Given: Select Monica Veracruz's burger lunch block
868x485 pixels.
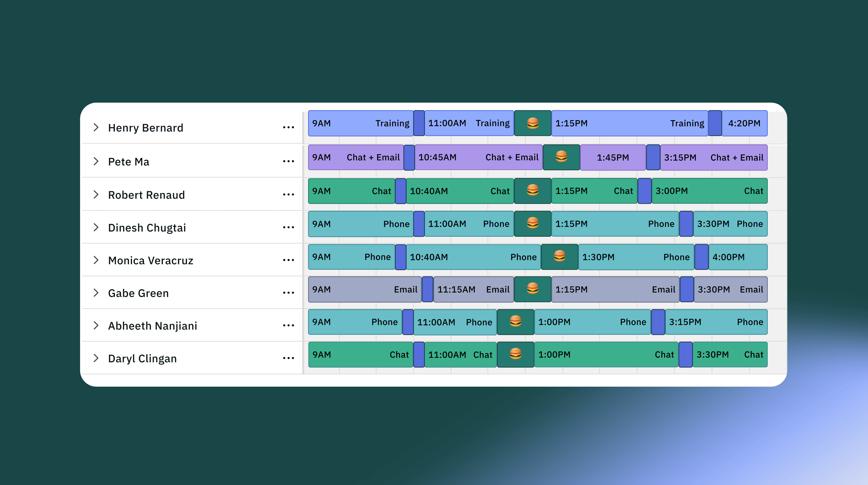Looking at the screenshot, I should (x=559, y=257).
